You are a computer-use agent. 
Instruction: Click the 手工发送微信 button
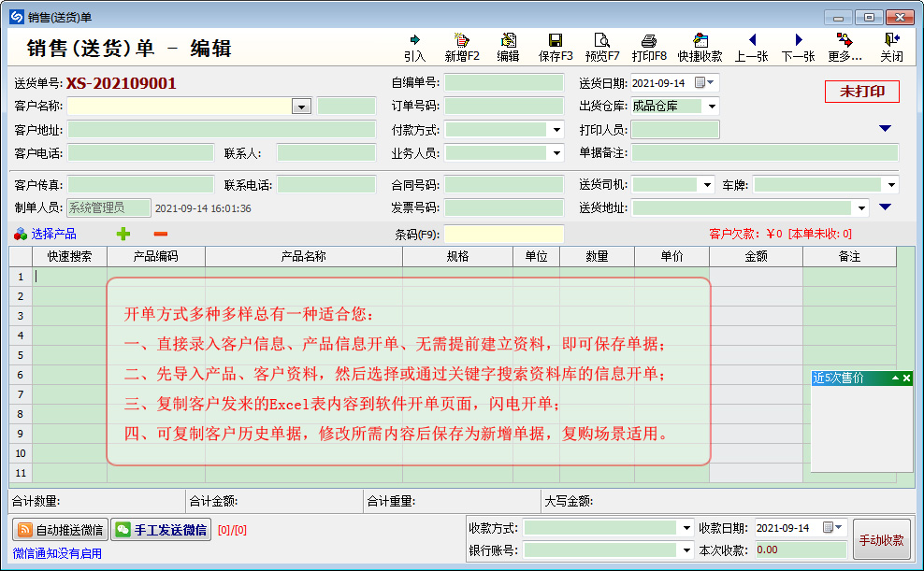(x=161, y=530)
